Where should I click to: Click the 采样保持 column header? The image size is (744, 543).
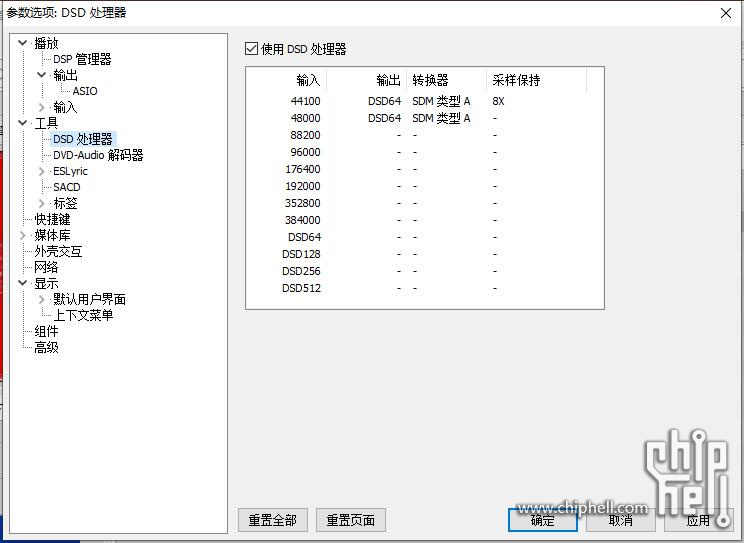coord(537,80)
